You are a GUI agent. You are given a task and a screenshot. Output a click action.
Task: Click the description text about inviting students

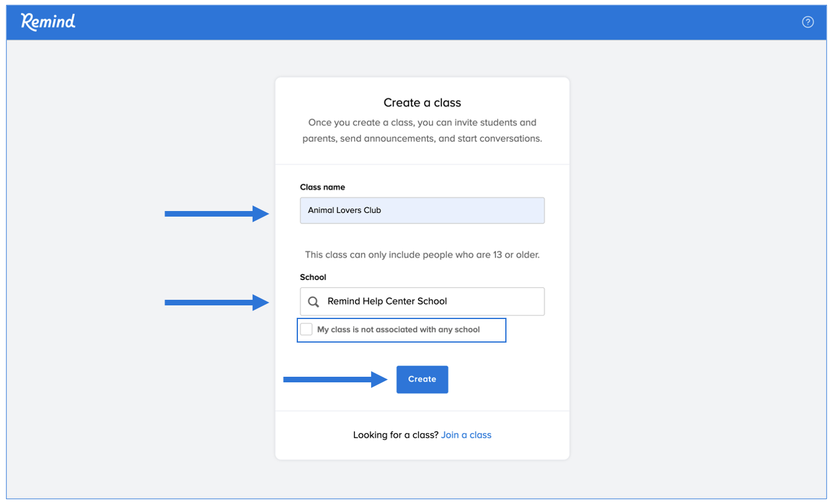[422, 130]
